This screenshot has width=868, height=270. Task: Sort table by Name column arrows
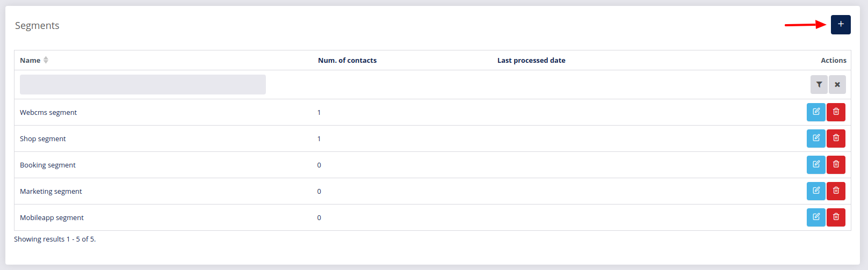tap(46, 60)
